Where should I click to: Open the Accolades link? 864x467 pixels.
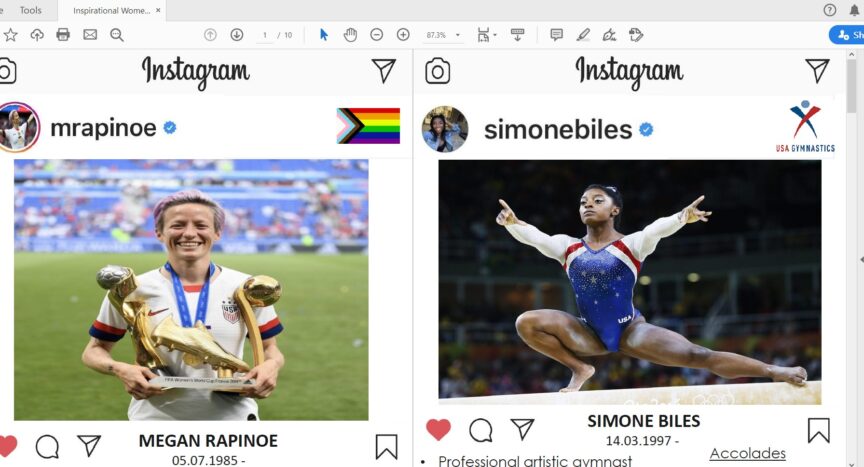coord(747,454)
